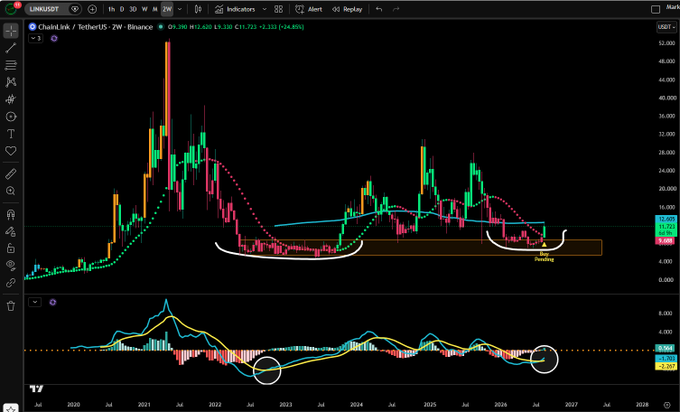
Task: Toggle stay-in-drawing-mode pencil lock
Action: point(11,232)
